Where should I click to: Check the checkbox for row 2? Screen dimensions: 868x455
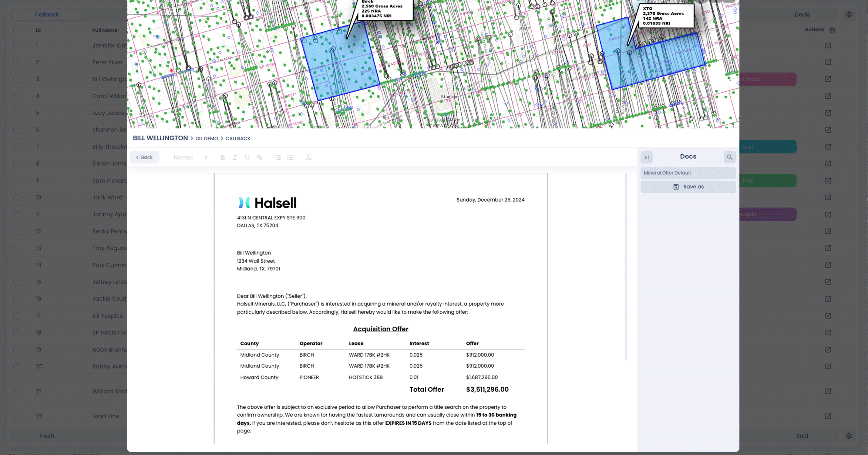point(17,62)
